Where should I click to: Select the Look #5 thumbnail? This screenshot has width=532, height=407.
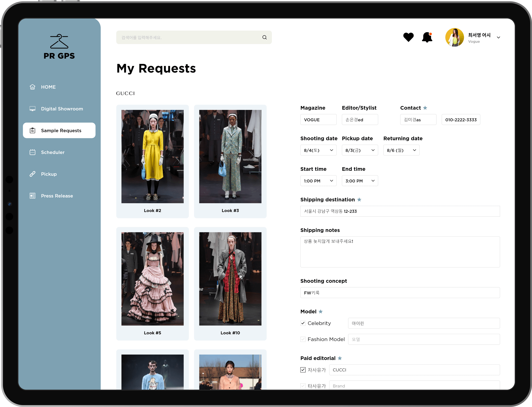[153, 279]
